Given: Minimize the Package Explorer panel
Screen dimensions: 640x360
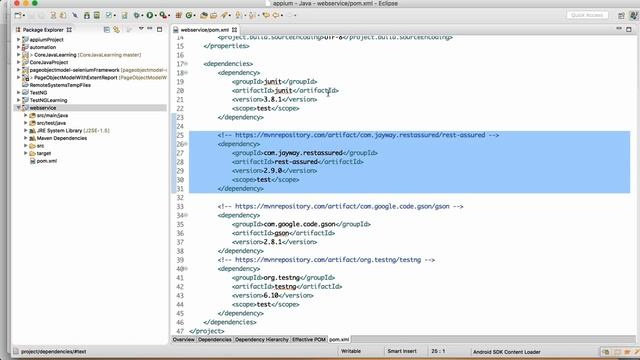Looking at the screenshot, I should [x=150, y=29].
